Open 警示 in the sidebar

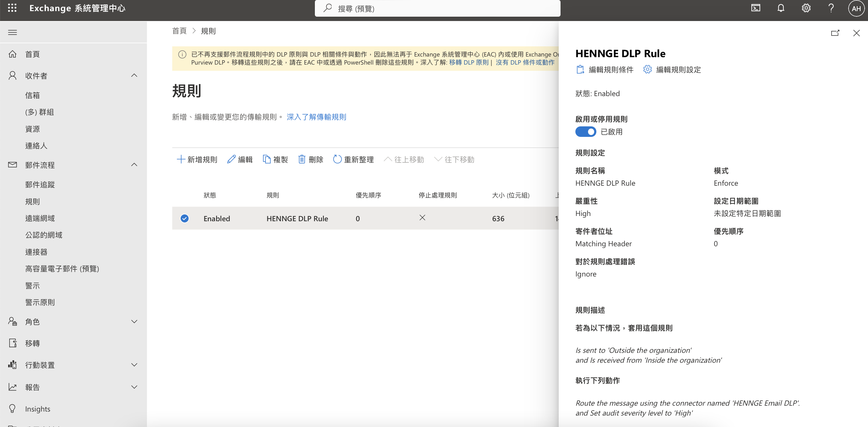(32, 286)
